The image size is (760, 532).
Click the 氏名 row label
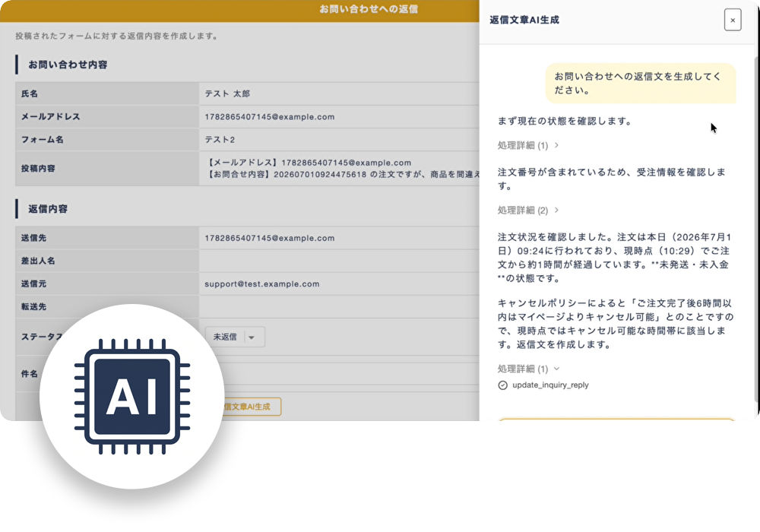coord(30,93)
